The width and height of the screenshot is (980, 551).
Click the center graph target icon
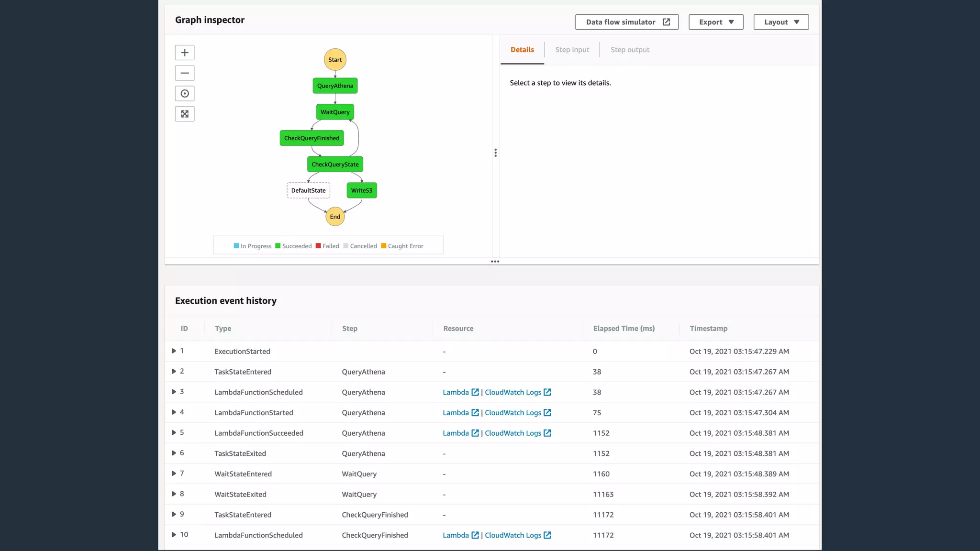185,94
